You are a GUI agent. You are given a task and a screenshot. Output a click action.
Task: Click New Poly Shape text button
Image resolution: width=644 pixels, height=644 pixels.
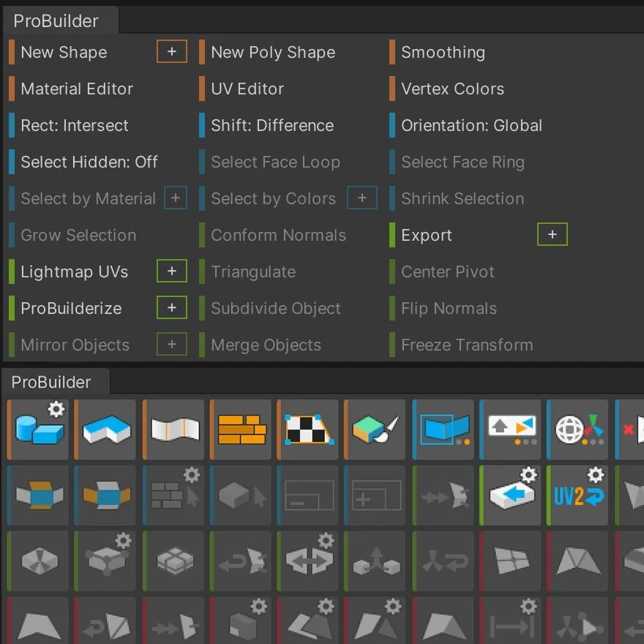273,52
